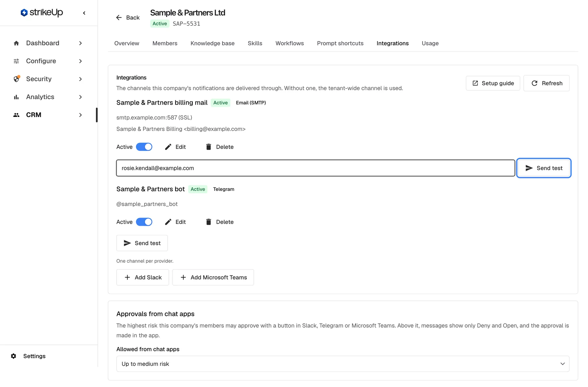Click the Add Microsoft Teams plus icon
The image size is (588, 387).
point(183,277)
